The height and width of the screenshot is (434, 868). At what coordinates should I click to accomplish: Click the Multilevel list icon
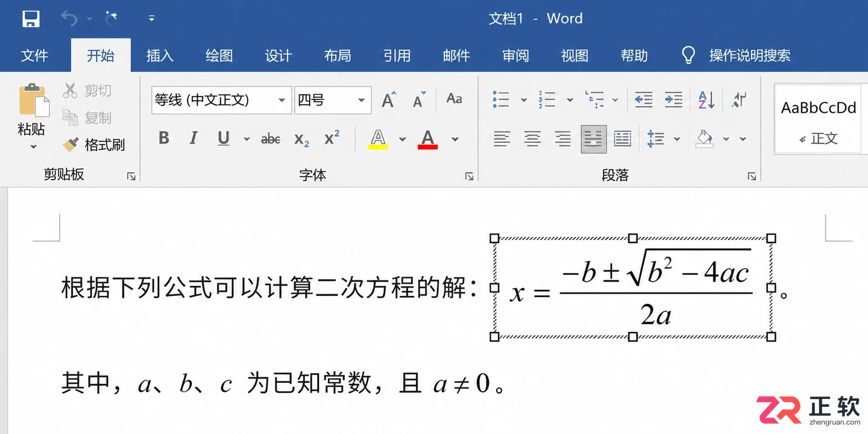(594, 99)
